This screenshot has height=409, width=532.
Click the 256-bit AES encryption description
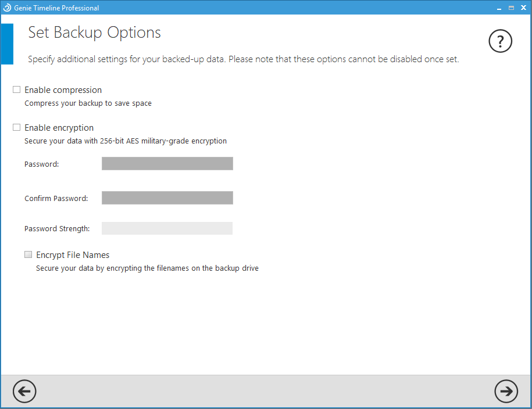[x=126, y=141]
